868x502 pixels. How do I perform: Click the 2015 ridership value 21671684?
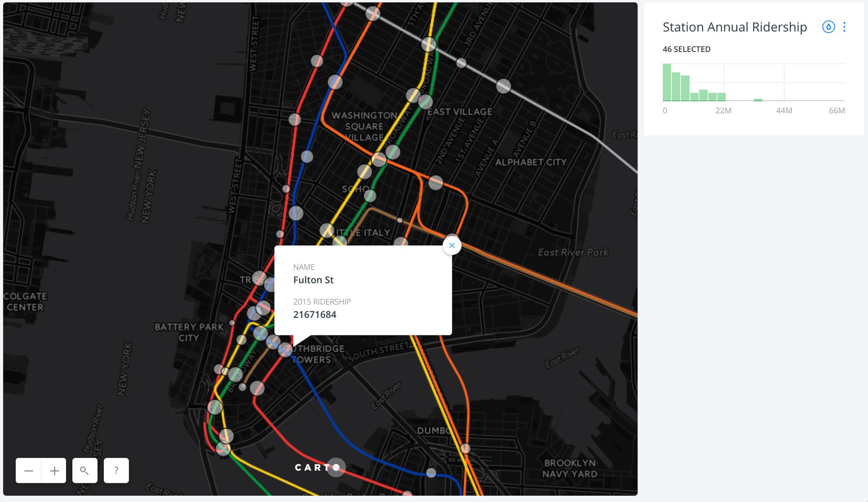tap(315, 315)
